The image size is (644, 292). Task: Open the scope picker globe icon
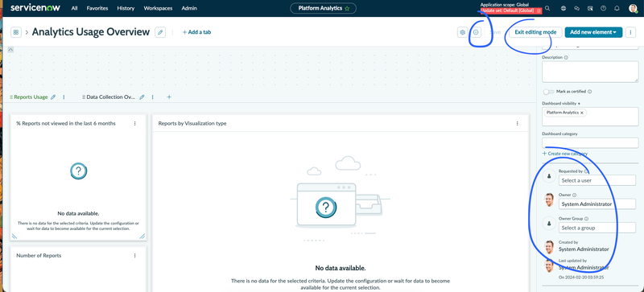point(563,8)
